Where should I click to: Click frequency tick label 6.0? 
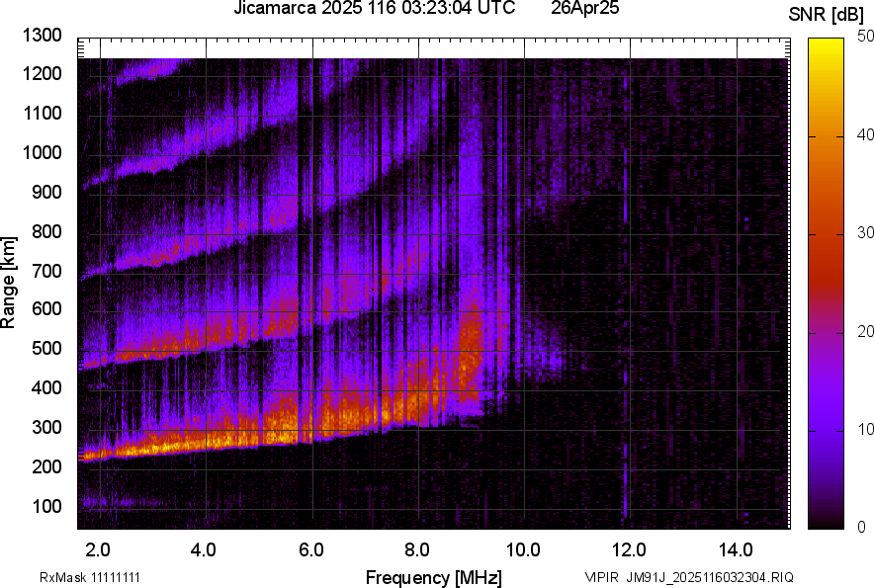pos(310,550)
